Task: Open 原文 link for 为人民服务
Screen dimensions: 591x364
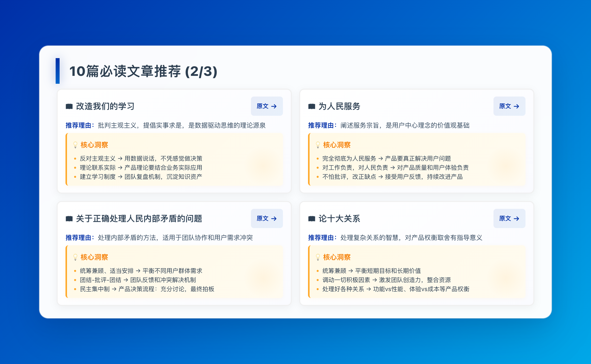Action: 509,106
